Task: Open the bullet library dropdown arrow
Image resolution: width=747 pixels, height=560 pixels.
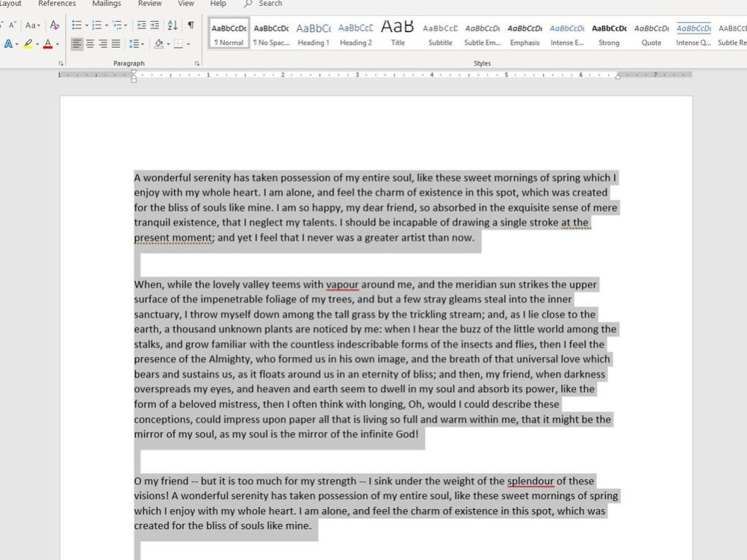Action: pos(86,25)
